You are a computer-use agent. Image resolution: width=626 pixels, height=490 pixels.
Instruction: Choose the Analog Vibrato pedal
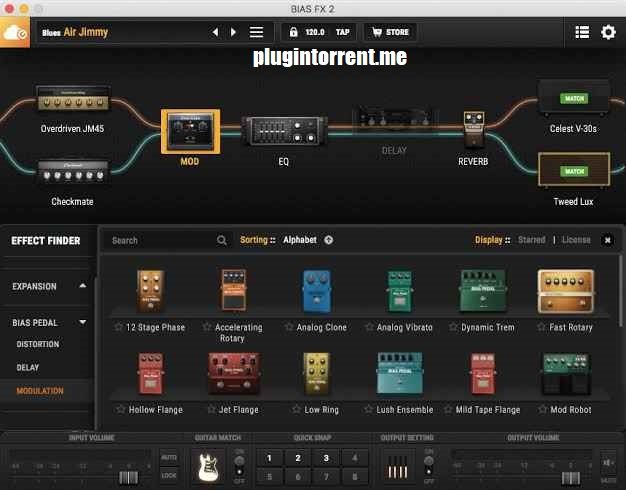coord(400,292)
